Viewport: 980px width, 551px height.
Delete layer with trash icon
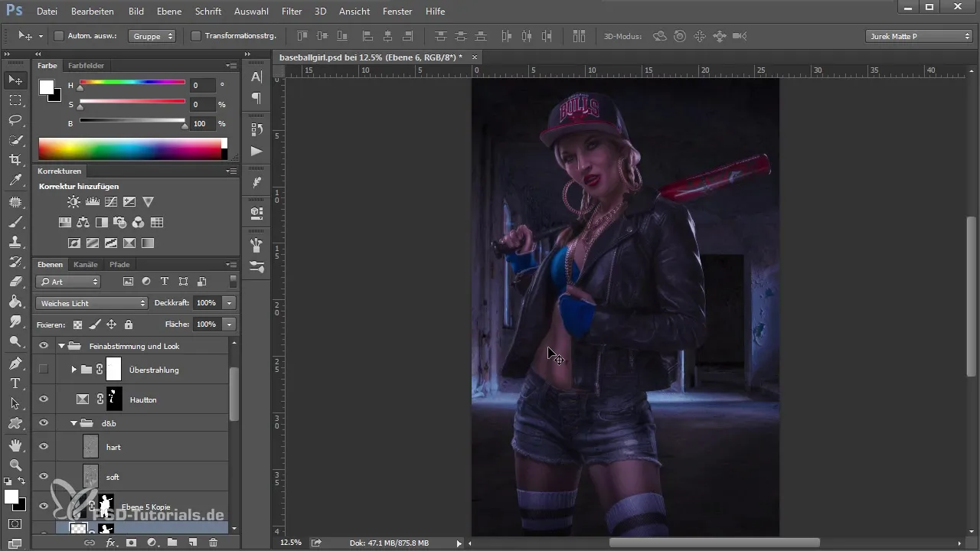(x=213, y=543)
